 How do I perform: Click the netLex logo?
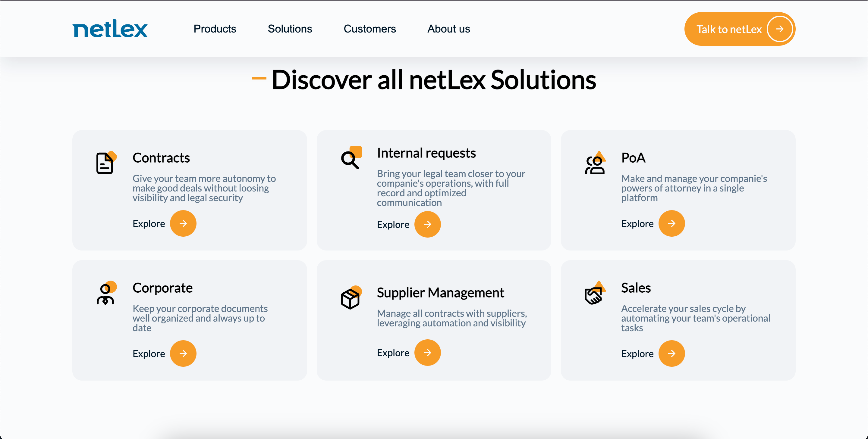coord(110,28)
